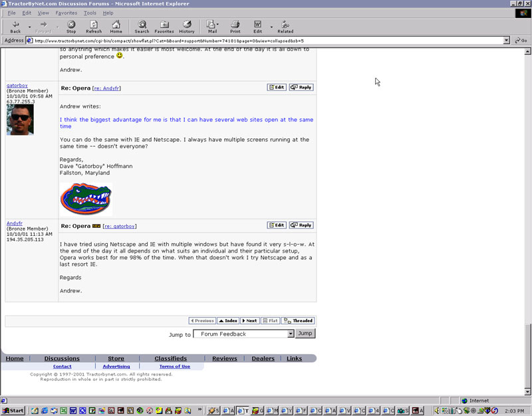This screenshot has width=532, height=416.
Task: Click the Back toolbar button
Action: pyautogui.click(x=15, y=27)
